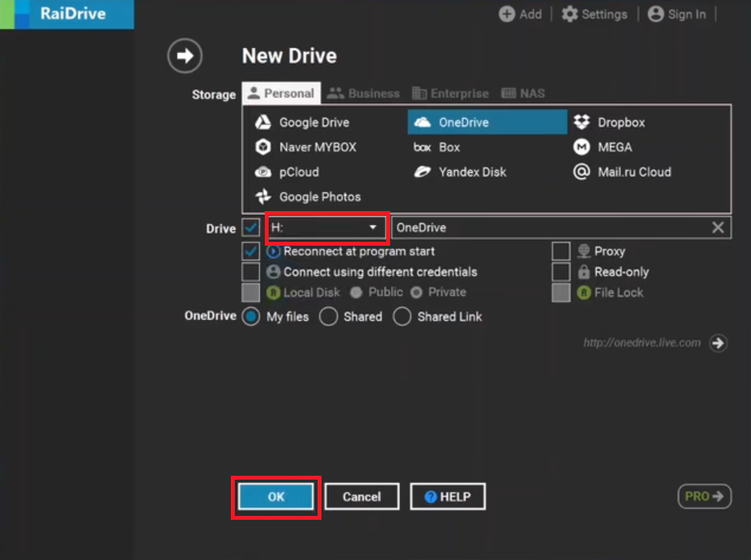Image resolution: width=751 pixels, height=560 pixels.
Task: Open the HELP dialog
Action: [x=448, y=496]
